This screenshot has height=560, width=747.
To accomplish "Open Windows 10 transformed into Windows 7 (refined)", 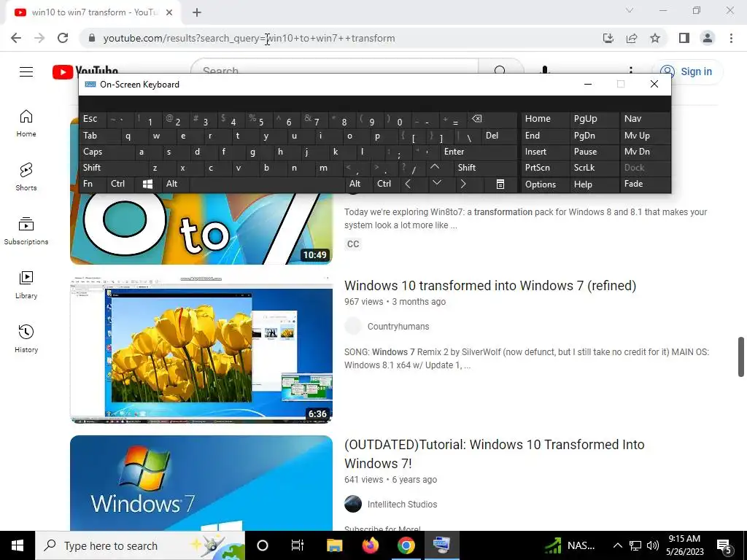I will [x=490, y=286].
